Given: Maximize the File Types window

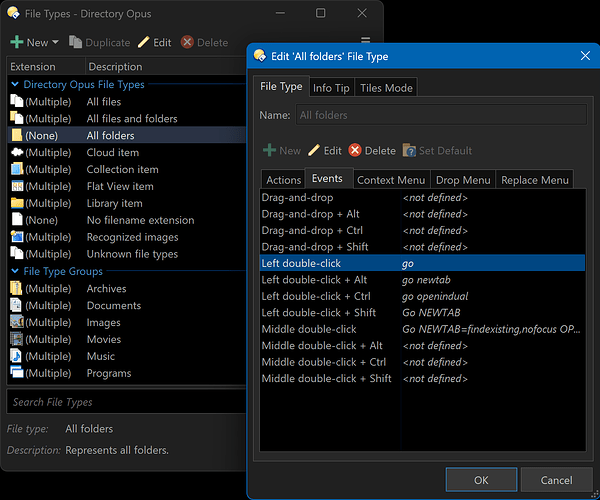Looking at the screenshot, I should pos(320,13).
